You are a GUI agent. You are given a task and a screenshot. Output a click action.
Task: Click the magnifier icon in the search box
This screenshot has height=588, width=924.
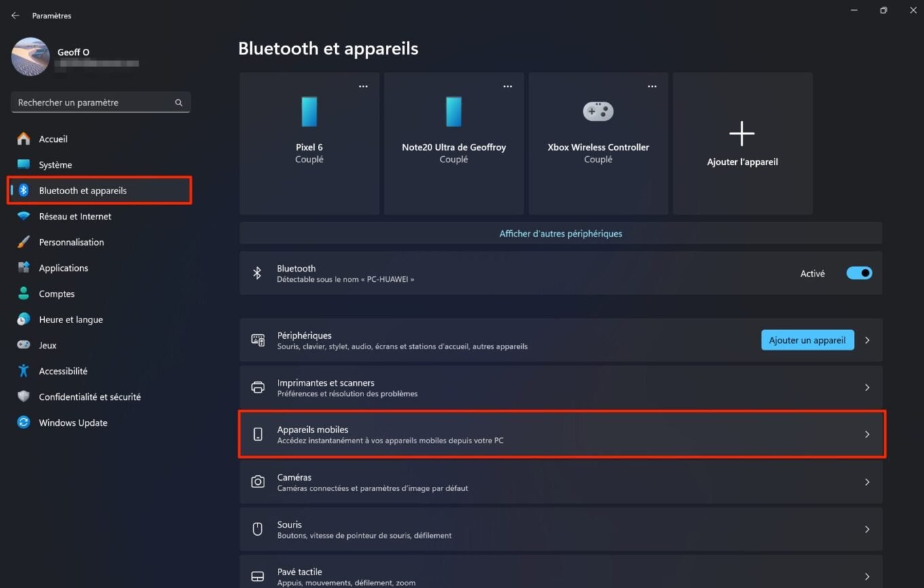[x=179, y=103]
